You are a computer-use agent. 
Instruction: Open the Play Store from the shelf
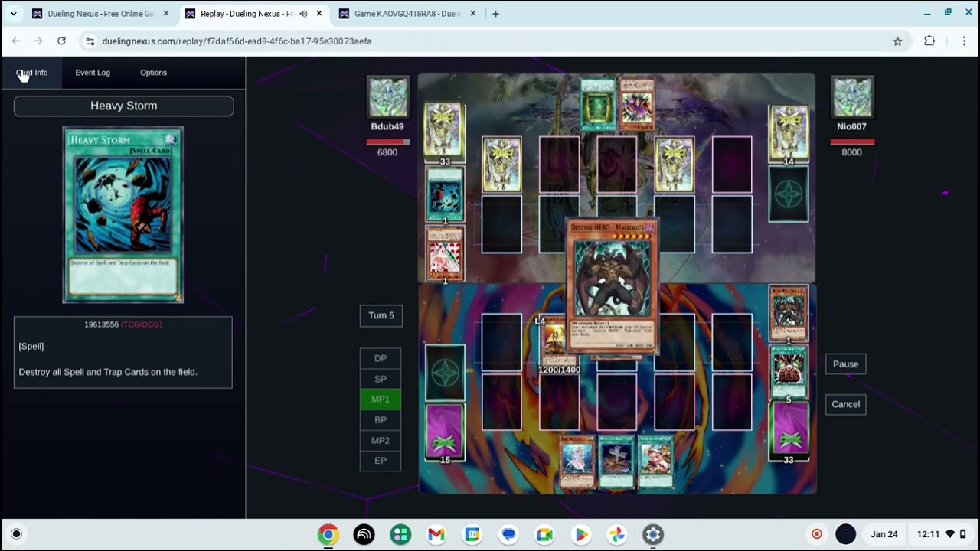pyautogui.click(x=580, y=534)
